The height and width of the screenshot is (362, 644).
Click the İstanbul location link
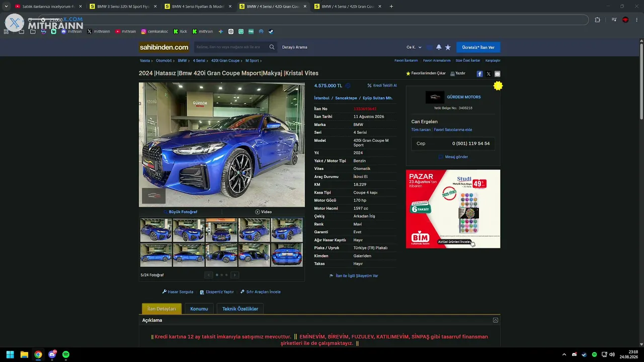(x=321, y=98)
